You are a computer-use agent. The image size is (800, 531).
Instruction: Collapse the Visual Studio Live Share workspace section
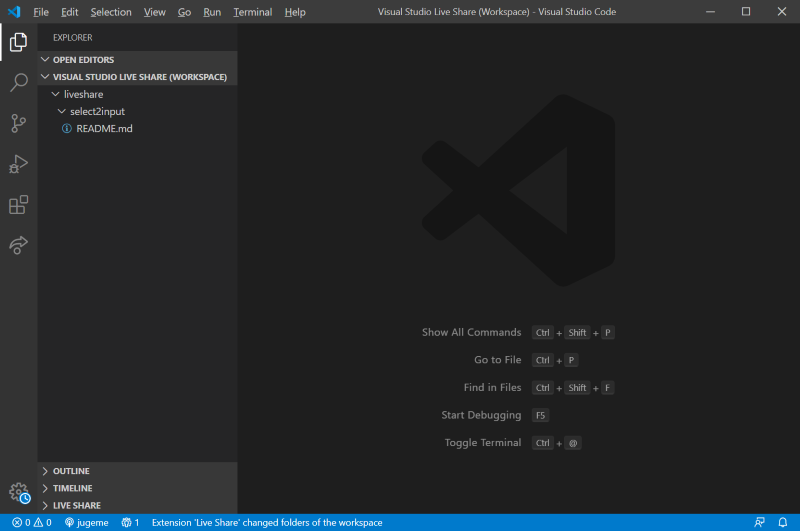pos(138,77)
